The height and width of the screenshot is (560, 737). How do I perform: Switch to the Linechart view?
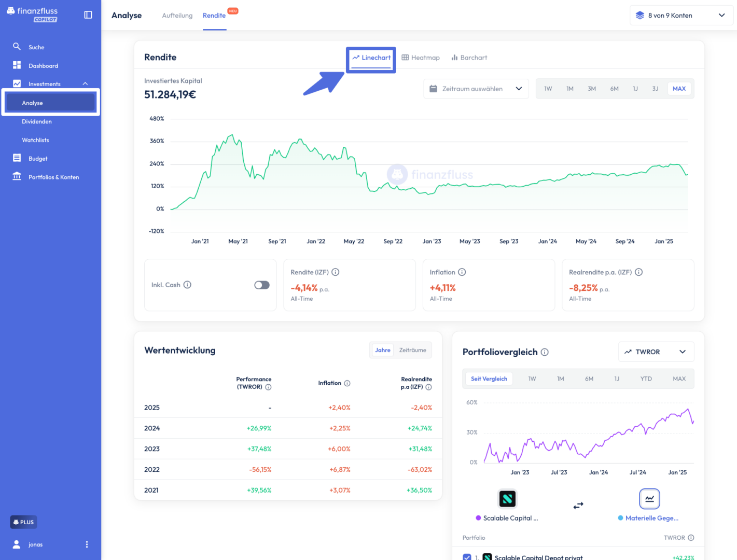(371, 58)
